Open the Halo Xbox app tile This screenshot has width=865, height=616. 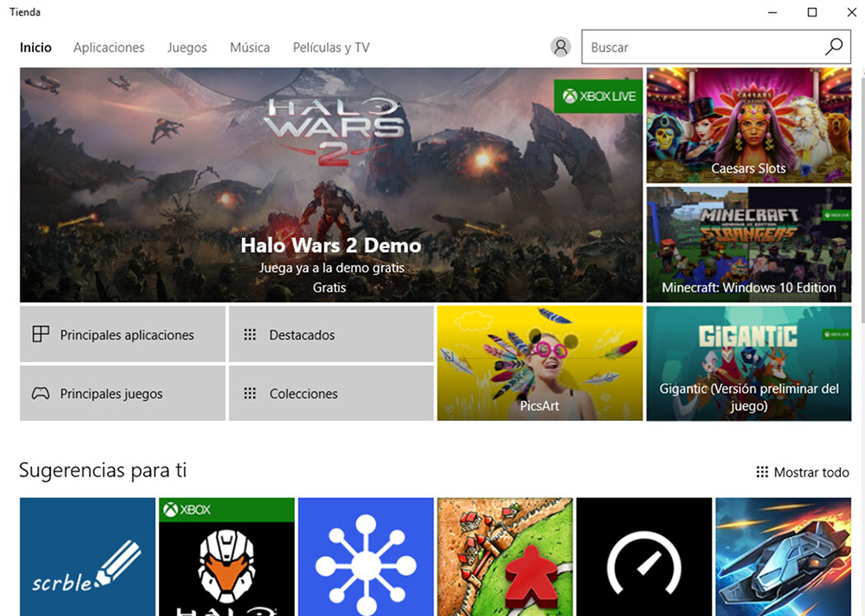(x=227, y=557)
